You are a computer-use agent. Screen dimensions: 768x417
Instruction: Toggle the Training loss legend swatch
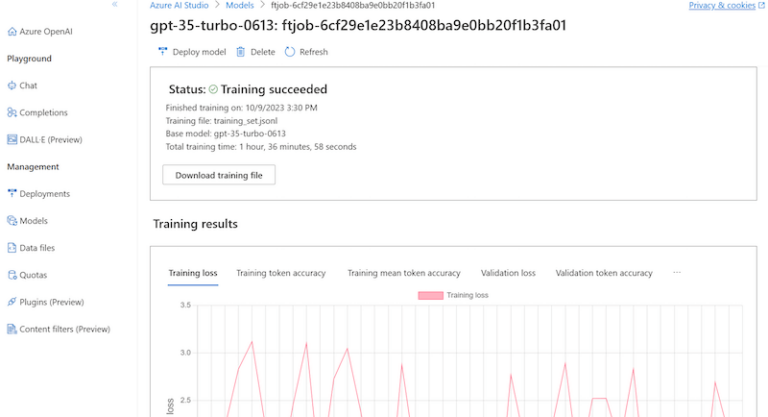(431, 296)
